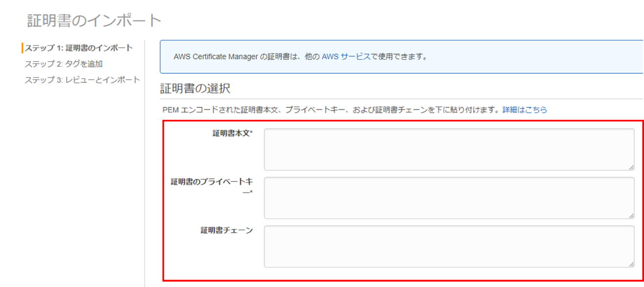Select Step 1 証明書のインポート in sidebar
The image size is (644, 287).
(79, 48)
